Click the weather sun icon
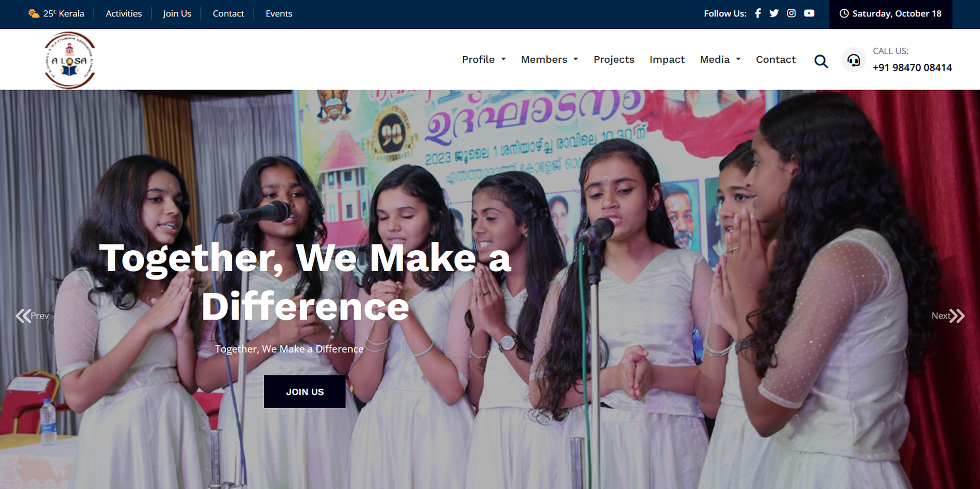The image size is (980, 489). coord(33,13)
